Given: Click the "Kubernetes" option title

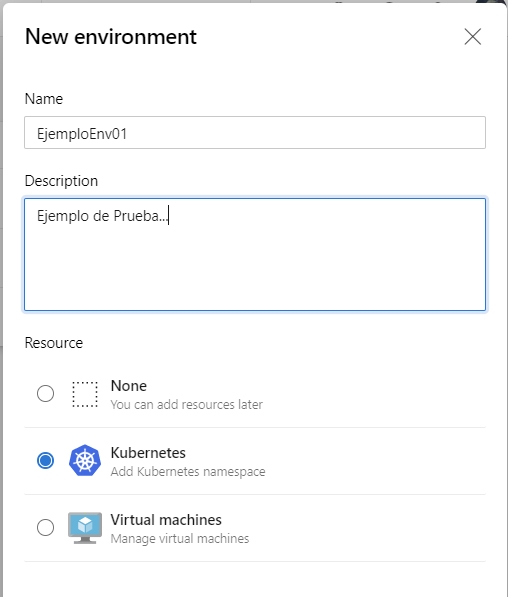Looking at the screenshot, I should coord(148,453).
